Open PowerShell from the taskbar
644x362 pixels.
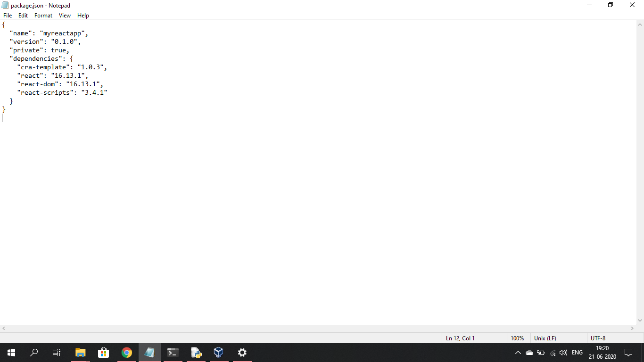[x=172, y=353]
